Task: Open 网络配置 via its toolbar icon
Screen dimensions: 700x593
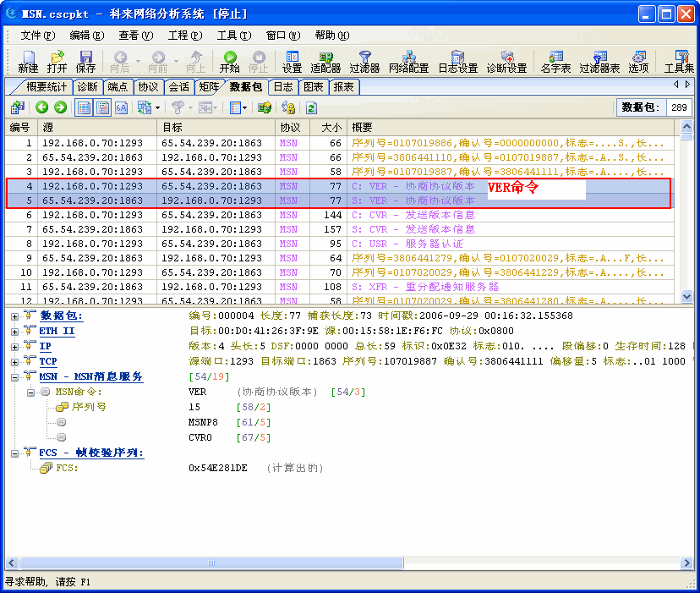Action: click(410, 62)
